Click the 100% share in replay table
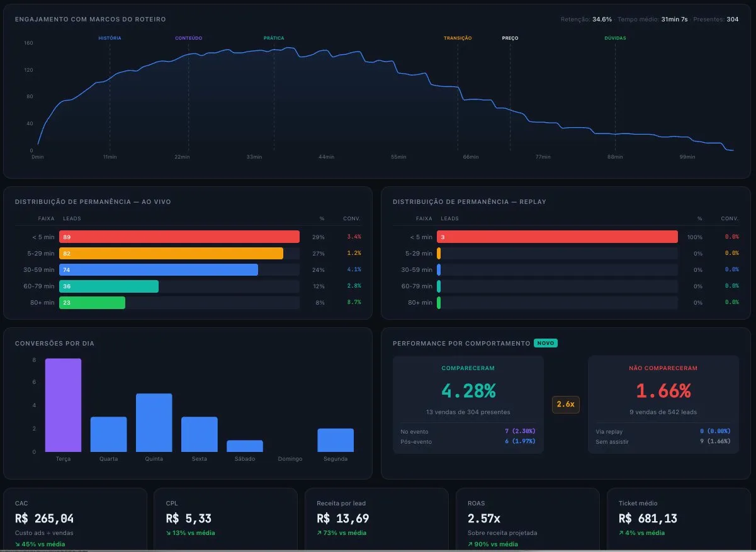 coord(696,237)
